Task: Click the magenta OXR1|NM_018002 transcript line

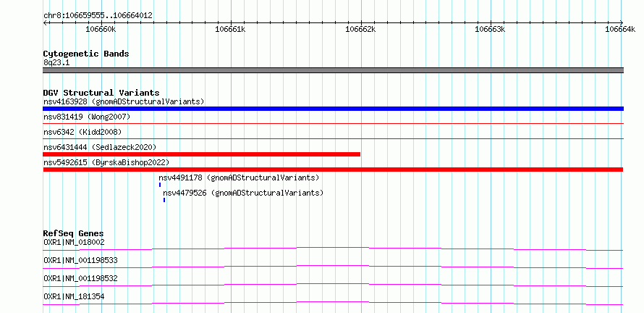Action: pyautogui.click(x=333, y=249)
